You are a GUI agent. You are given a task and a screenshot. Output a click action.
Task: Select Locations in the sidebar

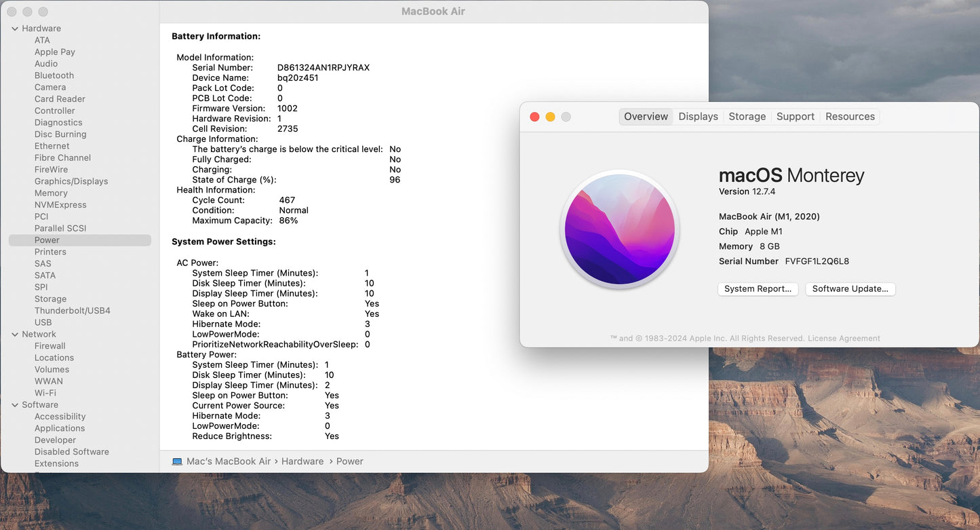point(54,358)
